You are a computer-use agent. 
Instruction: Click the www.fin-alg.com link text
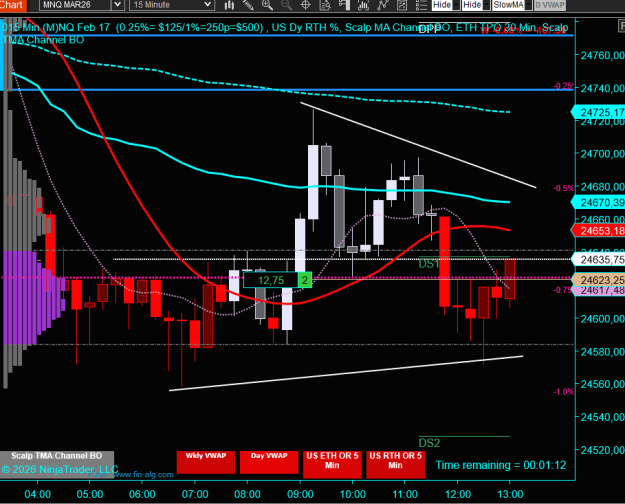(143, 474)
